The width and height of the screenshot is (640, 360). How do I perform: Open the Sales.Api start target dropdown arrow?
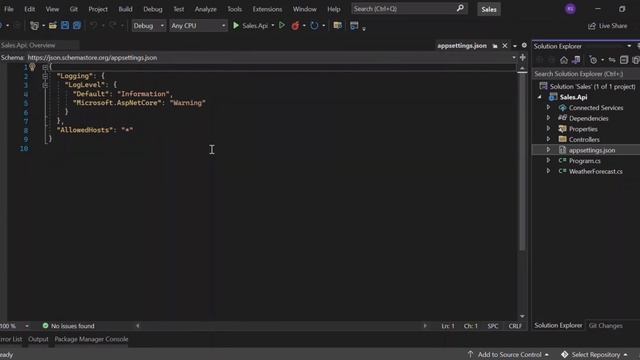(273, 26)
